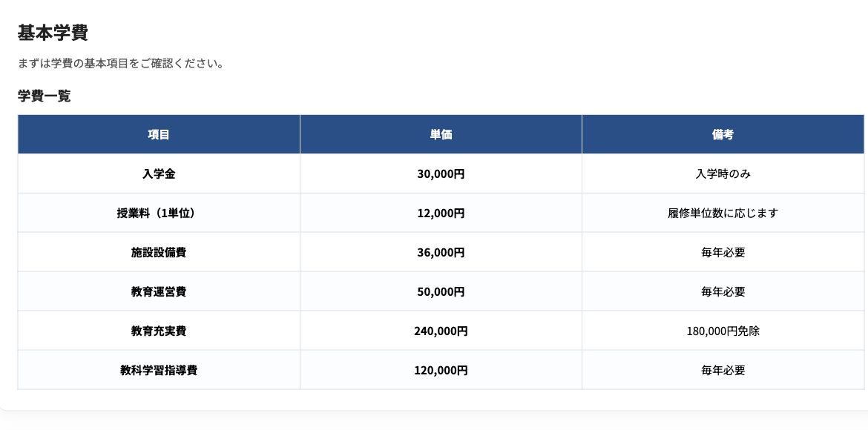Click the 単価 column header
The image size is (868, 430).
(x=441, y=134)
